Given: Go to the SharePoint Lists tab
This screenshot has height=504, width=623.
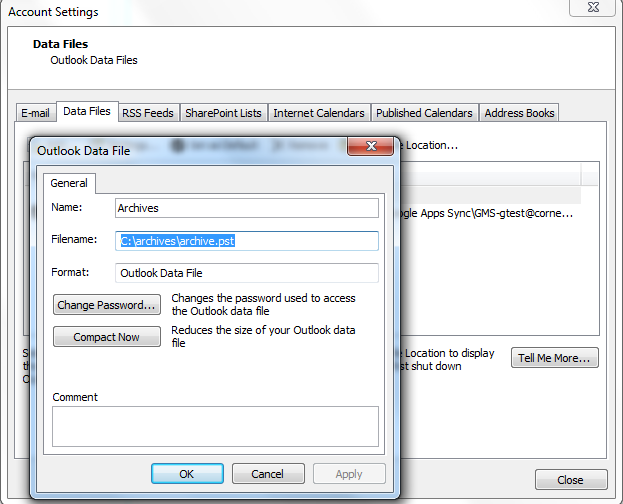Looking at the screenshot, I should coord(223,113).
